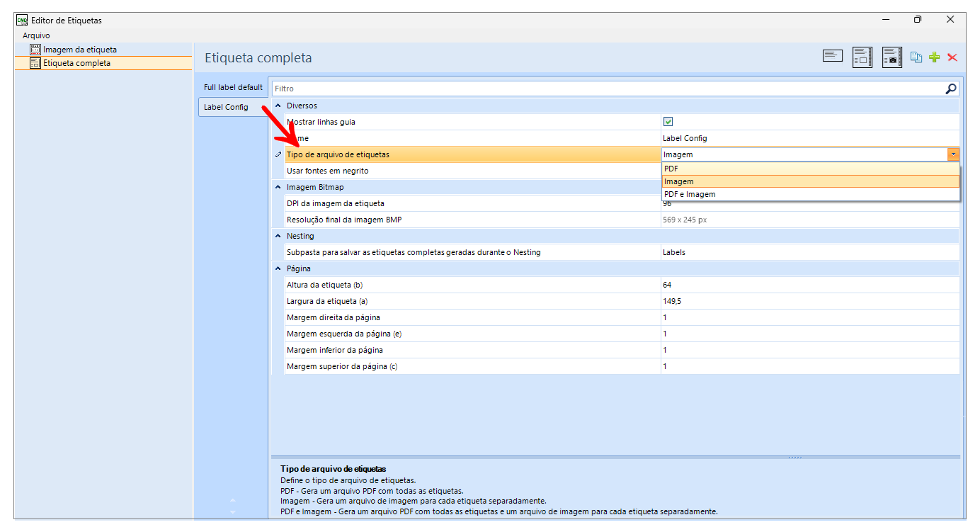Click the Etiqueta completa page heading
Screen dimensions: 980x527
(258, 58)
